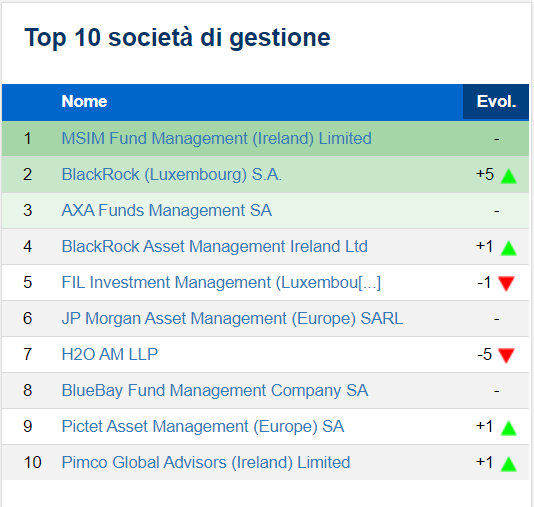Viewport: 534px width, 507px height.
Task: Select Pictet Asset Management (Europe) SA
Action: (x=203, y=427)
